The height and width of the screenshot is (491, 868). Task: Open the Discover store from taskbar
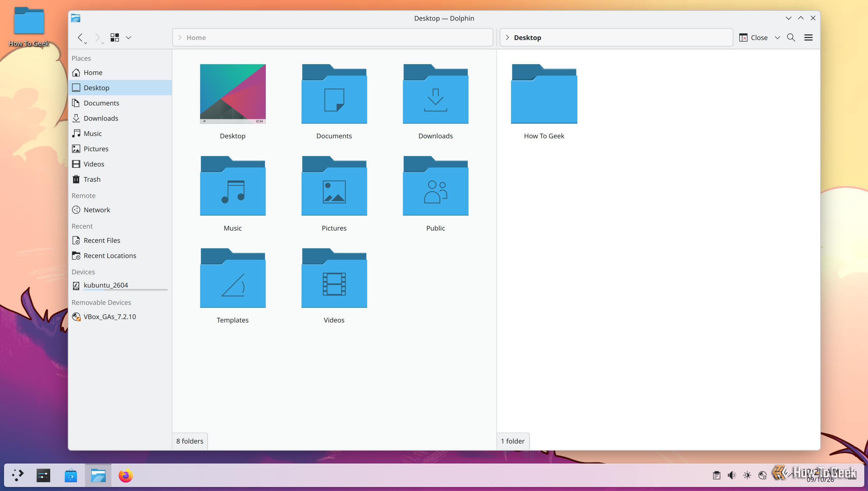point(71,475)
